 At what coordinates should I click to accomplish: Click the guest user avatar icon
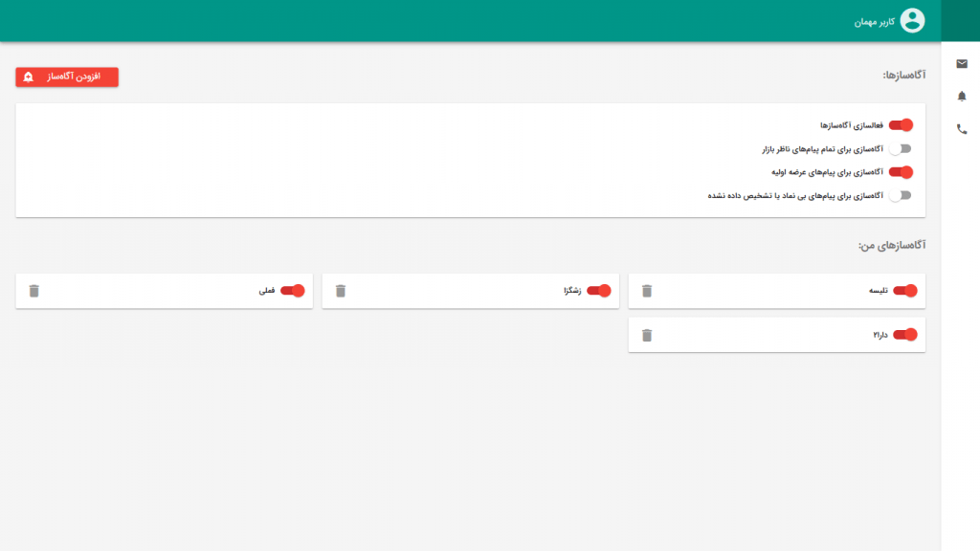coord(913,21)
